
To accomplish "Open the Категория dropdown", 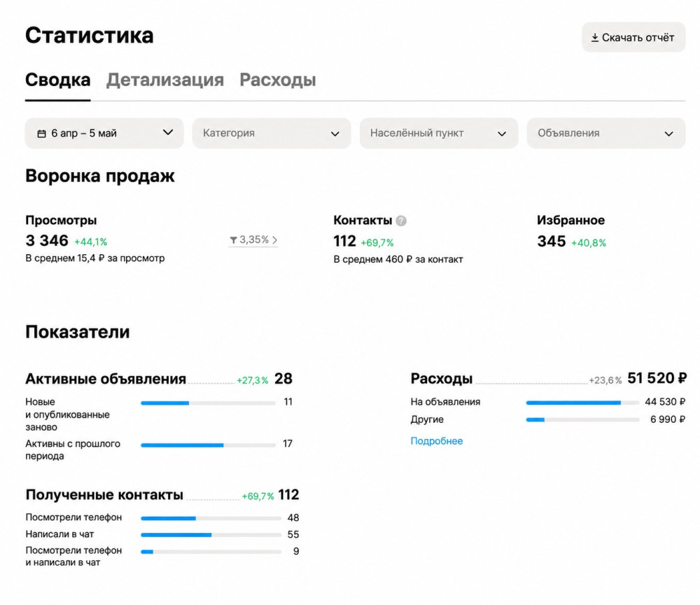I will click(x=272, y=133).
